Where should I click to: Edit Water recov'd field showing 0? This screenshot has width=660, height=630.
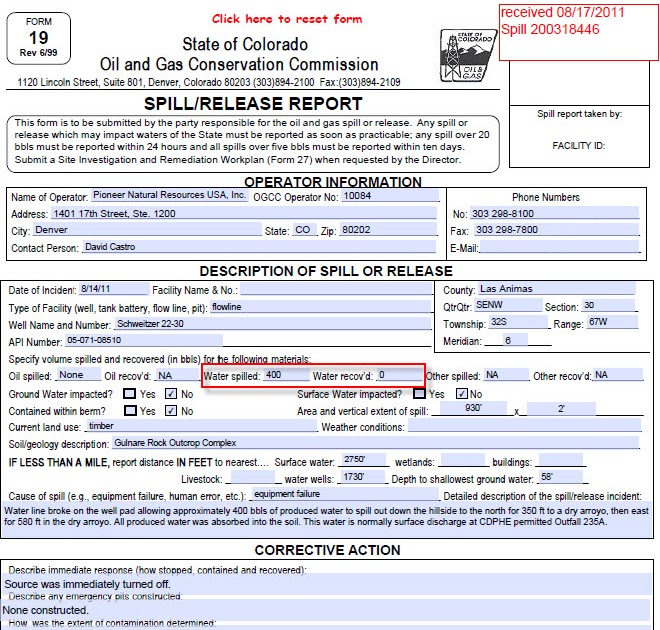pos(399,375)
